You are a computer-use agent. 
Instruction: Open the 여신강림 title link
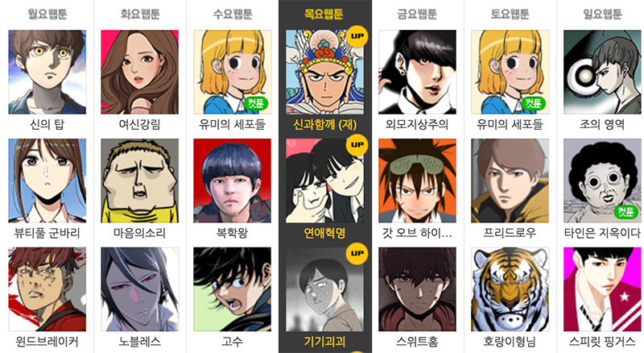click(139, 124)
